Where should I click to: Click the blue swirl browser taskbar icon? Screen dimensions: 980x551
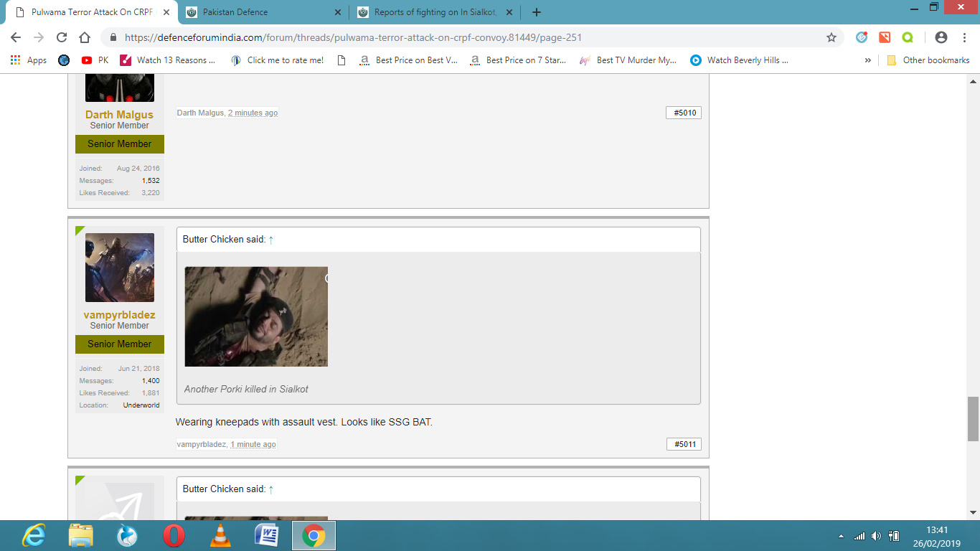pos(127,536)
